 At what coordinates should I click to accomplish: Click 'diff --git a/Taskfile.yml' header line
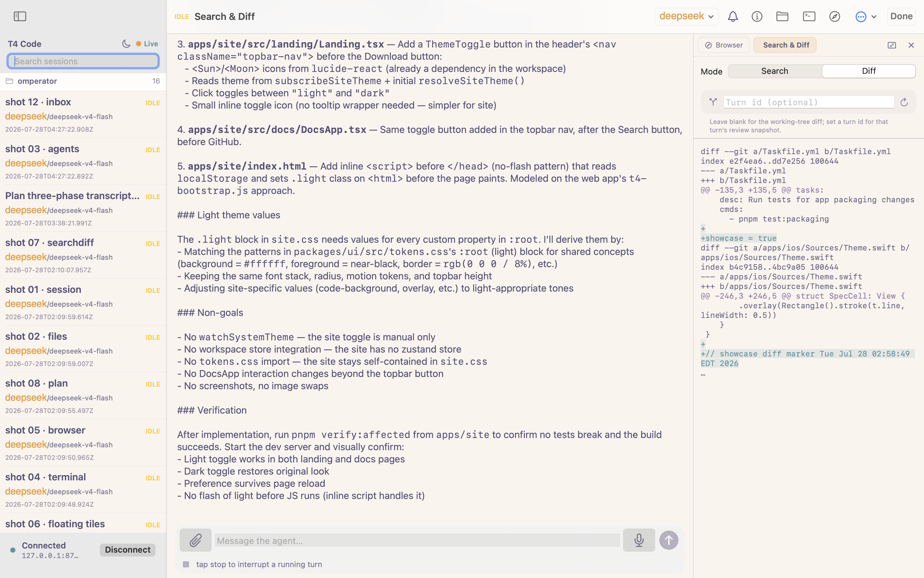[x=795, y=151]
